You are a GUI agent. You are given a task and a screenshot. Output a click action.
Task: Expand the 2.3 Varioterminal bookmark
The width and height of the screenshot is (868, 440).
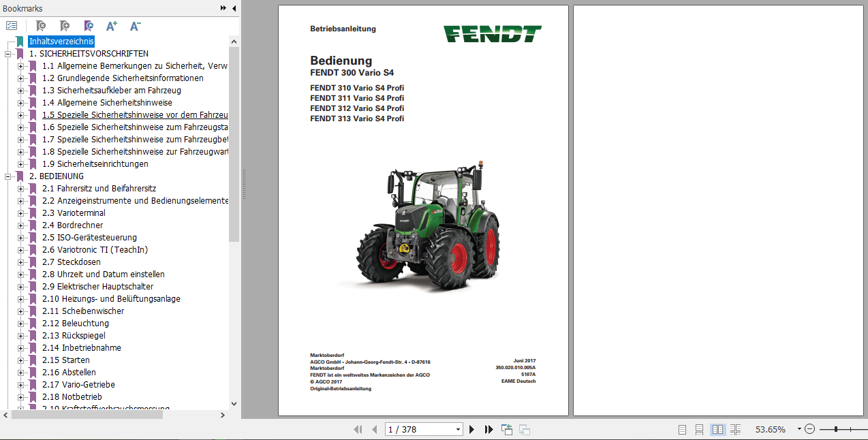point(20,213)
